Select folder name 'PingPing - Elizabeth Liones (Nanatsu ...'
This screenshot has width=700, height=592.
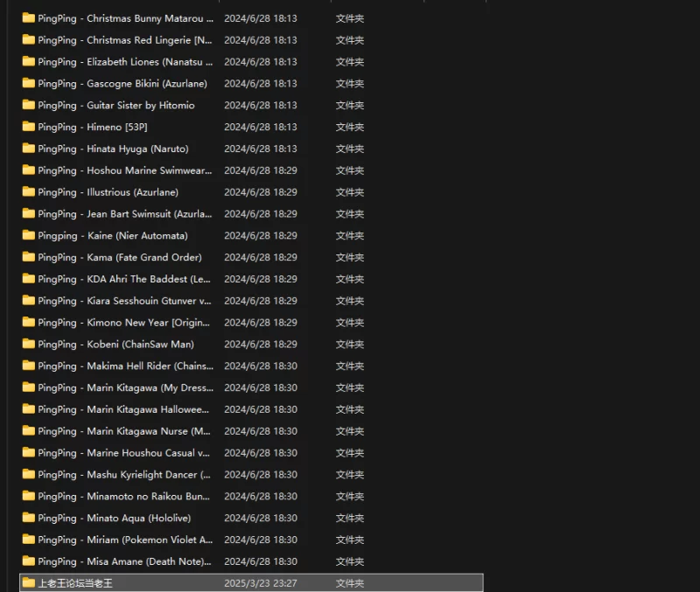tap(125, 62)
